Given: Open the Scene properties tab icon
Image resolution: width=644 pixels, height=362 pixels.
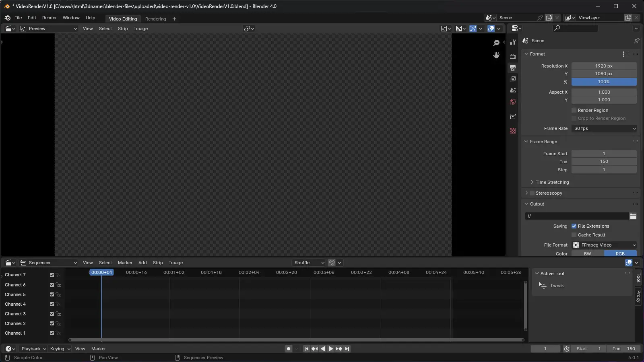Looking at the screenshot, I should coord(513,90).
